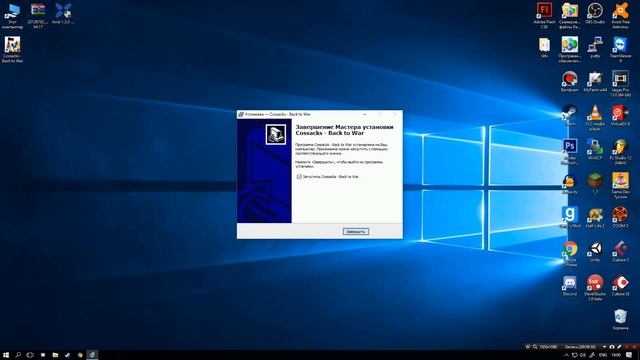Select the VirtualDJ 8 shortcut
The width and height of the screenshot is (640, 360).
tap(620, 115)
